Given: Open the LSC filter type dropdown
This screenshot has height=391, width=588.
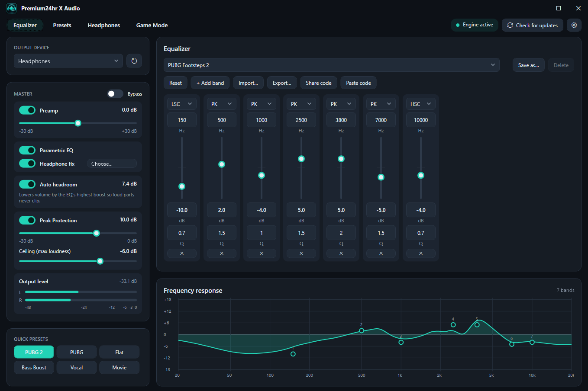Looking at the screenshot, I should click(x=182, y=104).
